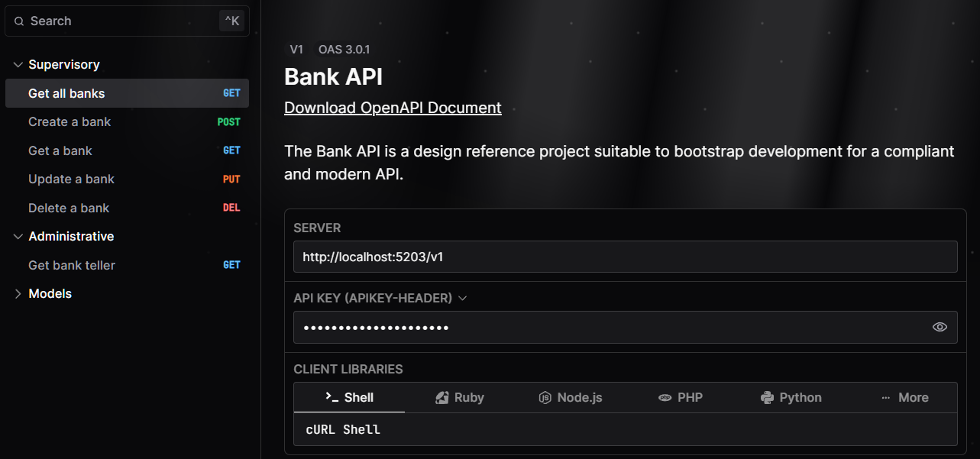Open the Create a bank endpoint

pos(127,122)
